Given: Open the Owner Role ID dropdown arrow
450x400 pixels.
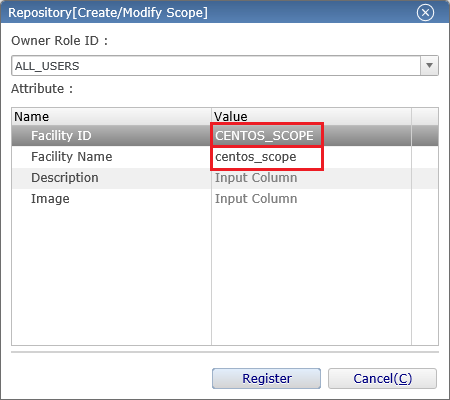Looking at the screenshot, I should tap(429, 66).
